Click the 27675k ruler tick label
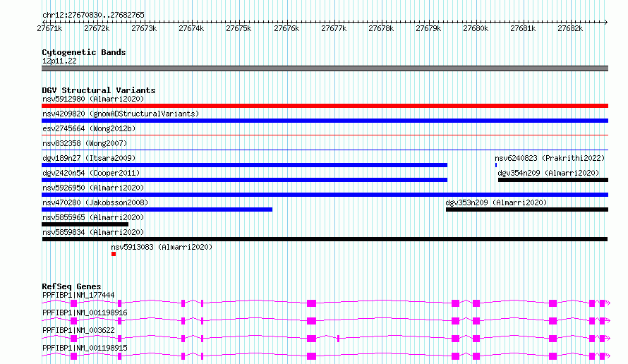 [238, 28]
